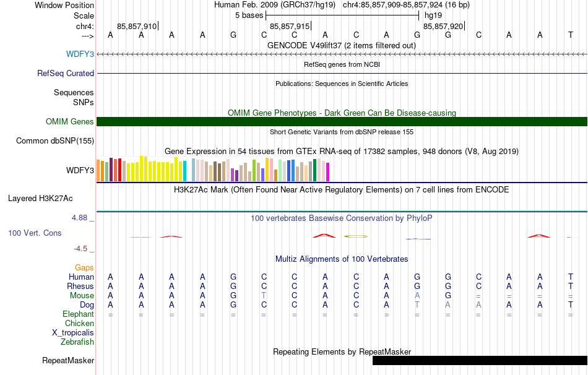Screen dimensions: 588x375
Task: Open the 100 Vert. Cons track label
Action: pos(35,233)
